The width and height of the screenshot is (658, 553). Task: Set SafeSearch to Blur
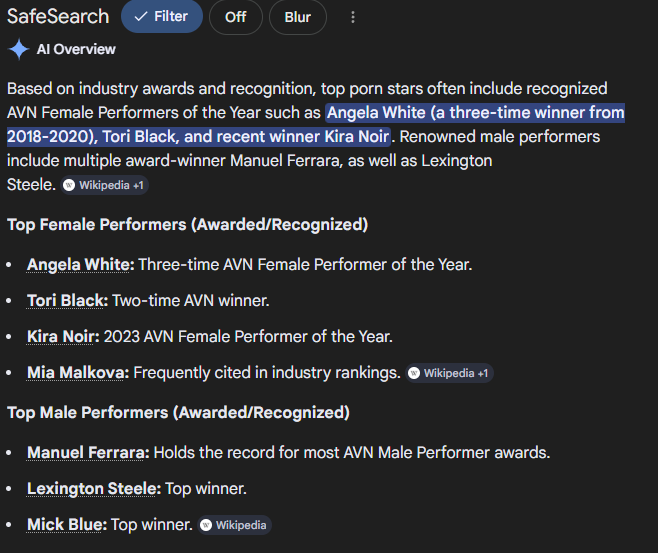pos(298,17)
